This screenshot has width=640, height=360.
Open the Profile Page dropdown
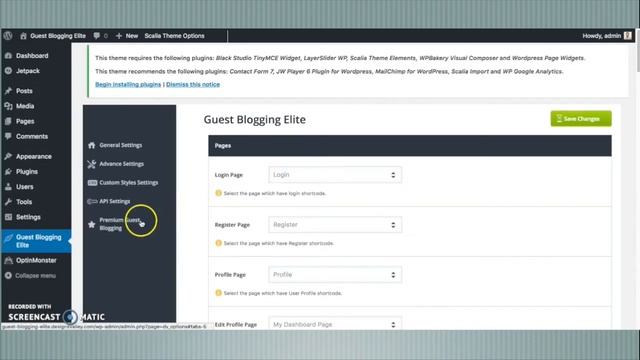pos(335,275)
